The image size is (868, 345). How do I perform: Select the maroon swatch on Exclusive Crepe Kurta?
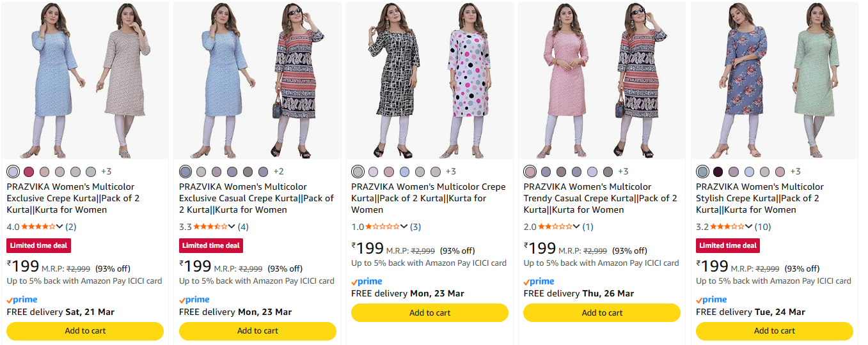click(29, 172)
